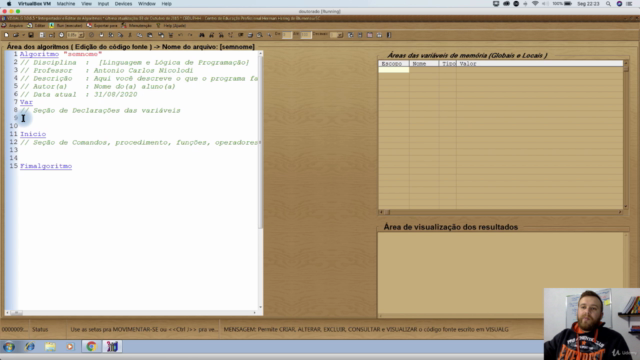Click the Print toolbar icon
This screenshot has width=640, height=360.
coord(250,35)
